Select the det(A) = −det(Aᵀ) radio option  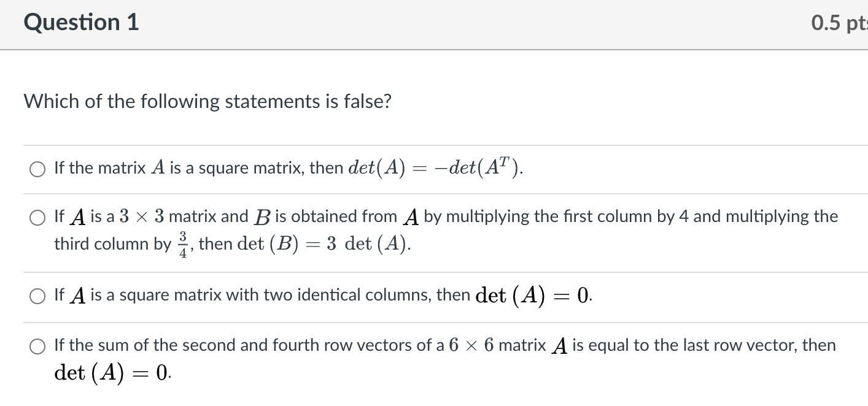(x=37, y=169)
